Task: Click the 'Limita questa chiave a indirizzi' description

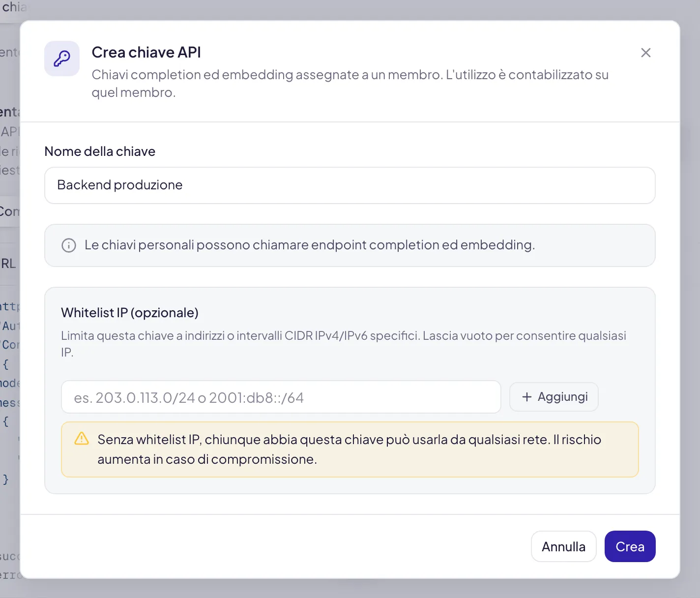Action: 344,344
